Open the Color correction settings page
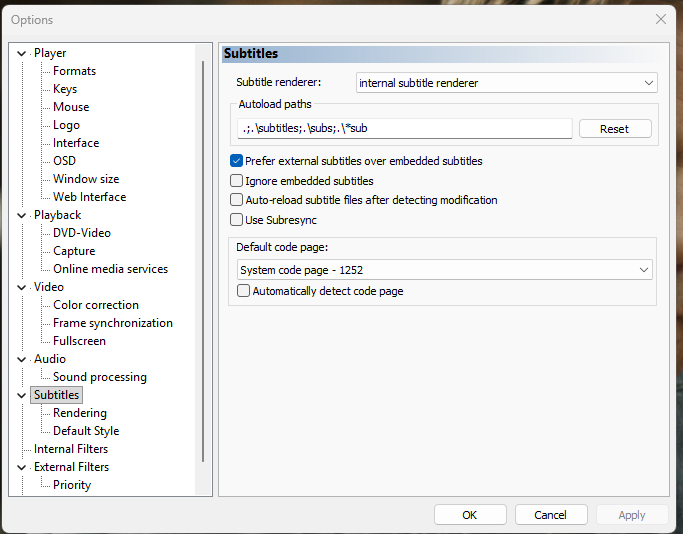The height and width of the screenshot is (534, 683). [x=96, y=305]
